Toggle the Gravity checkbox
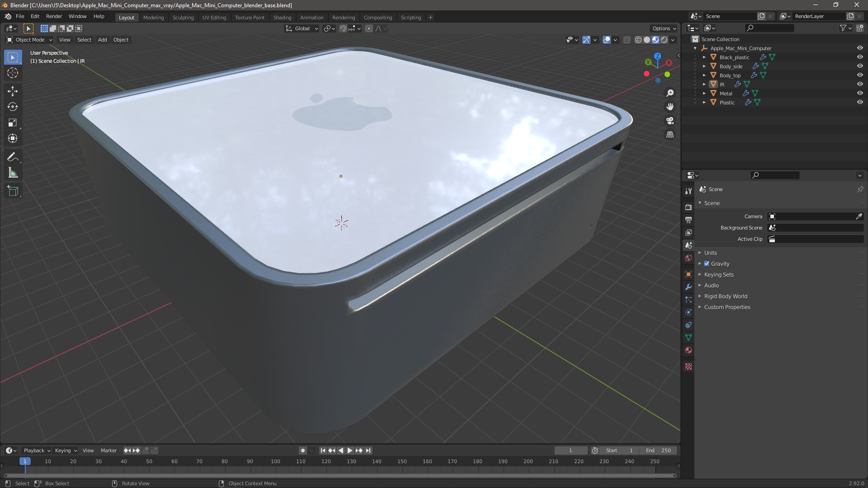Viewport: 868px width, 488px height. 707,263
